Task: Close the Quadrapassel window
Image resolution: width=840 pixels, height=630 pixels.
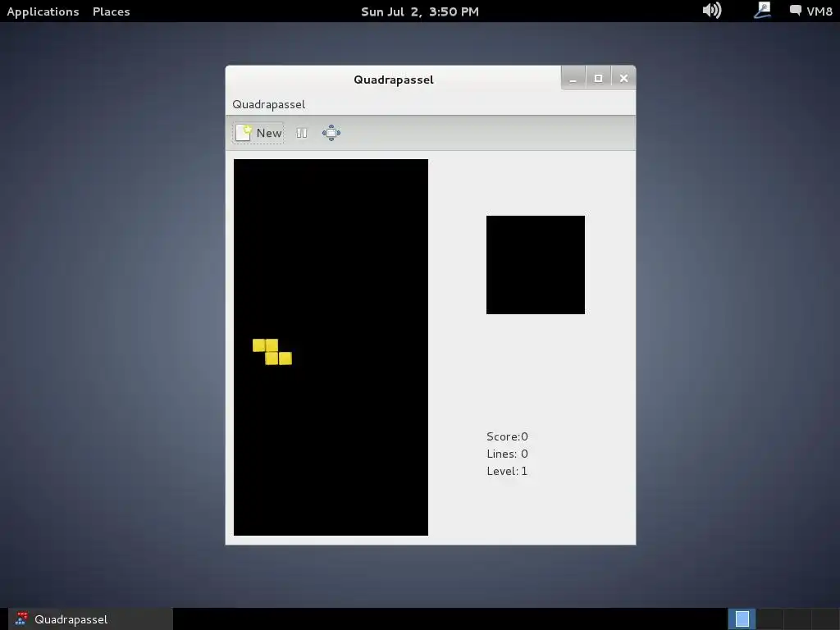Action: pyautogui.click(x=623, y=78)
